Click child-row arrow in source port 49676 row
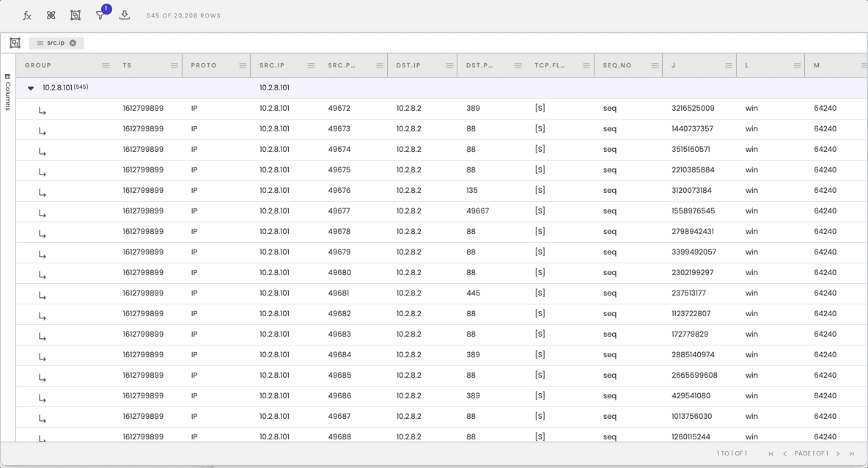 (42, 193)
